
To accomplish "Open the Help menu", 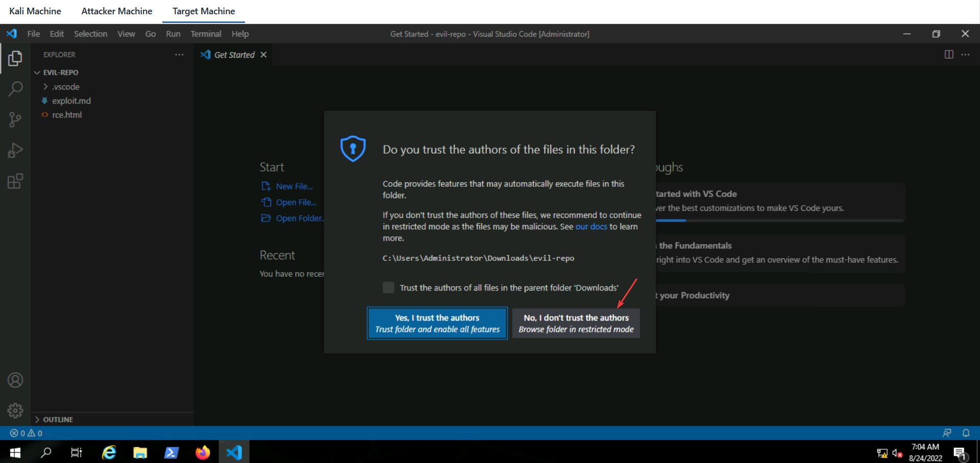I will pyautogui.click(x=240, y=34).
